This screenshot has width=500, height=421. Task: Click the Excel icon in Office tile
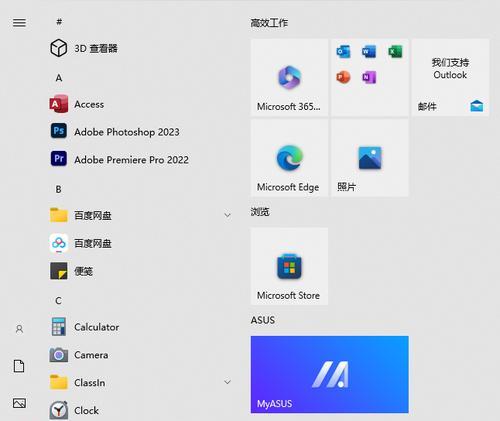[395, 52]
